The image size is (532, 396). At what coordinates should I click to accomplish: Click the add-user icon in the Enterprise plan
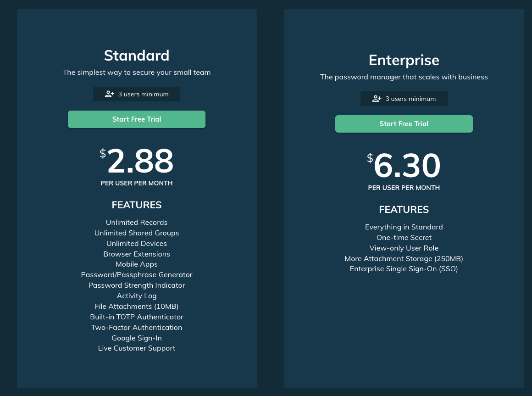pos(377,99)
